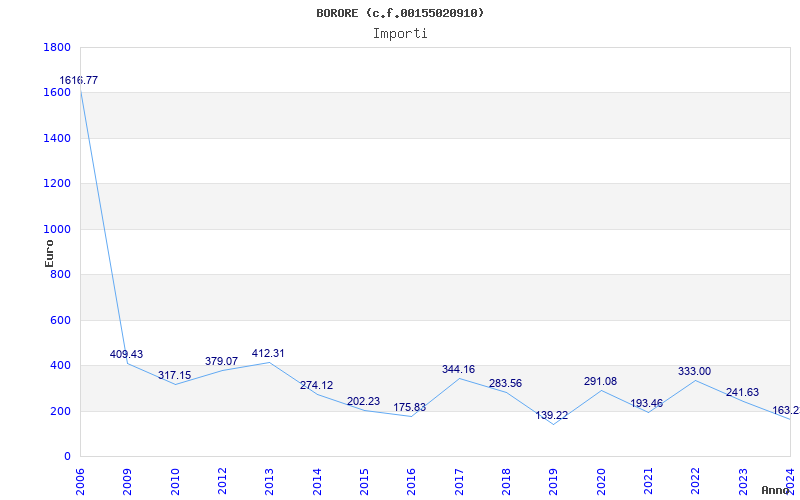Click the 241.63 data label
The height and width of the screenshot is (500, 800).
742,392
